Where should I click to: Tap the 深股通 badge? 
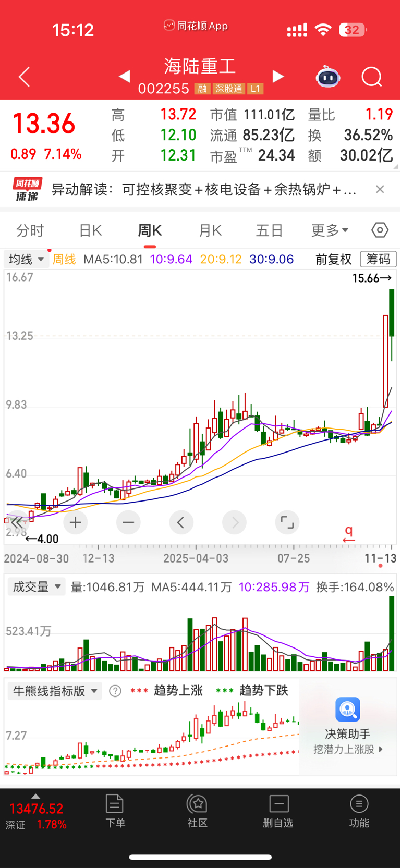pyautogui.click(x=229, y=89)
